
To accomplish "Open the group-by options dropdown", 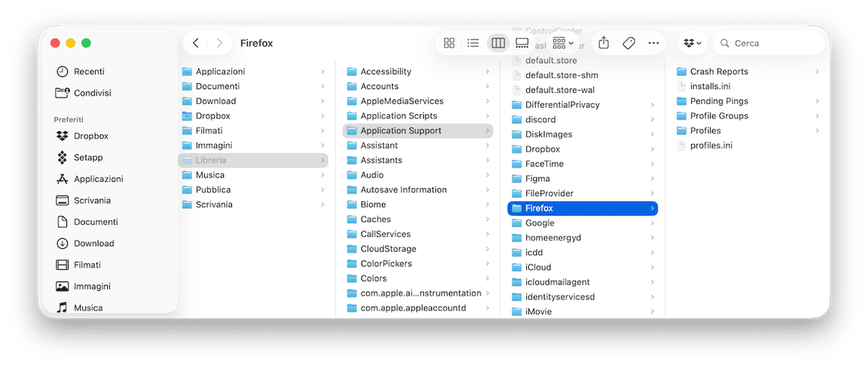I will (x=562, y=44).
